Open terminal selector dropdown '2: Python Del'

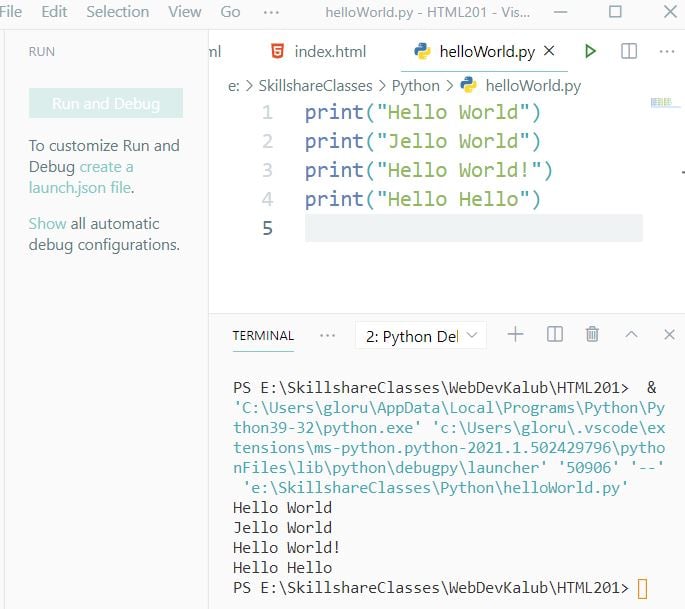pos(421,336)
